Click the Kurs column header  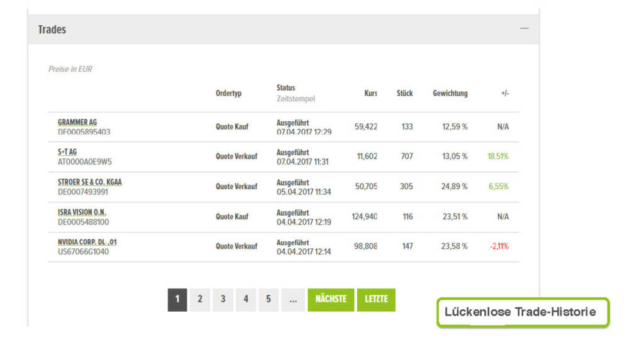tap(370, 94)
